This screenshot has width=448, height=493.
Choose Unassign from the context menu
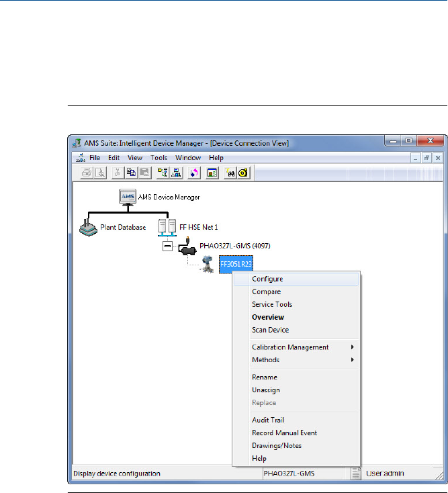[296, 390]
